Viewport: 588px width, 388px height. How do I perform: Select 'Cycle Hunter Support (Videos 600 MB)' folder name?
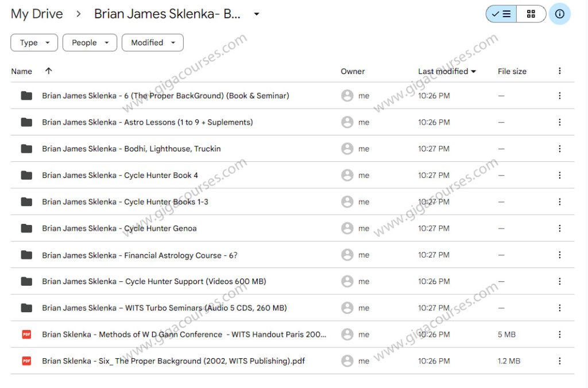[x=154, y=281]
